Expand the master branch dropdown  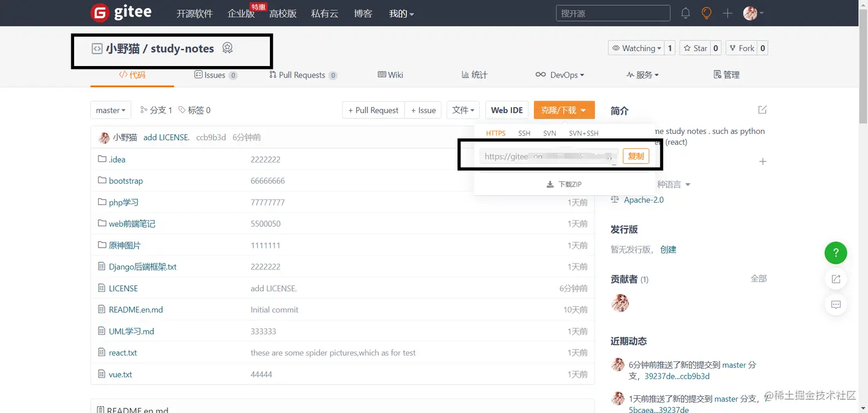[x=111, y=110]
